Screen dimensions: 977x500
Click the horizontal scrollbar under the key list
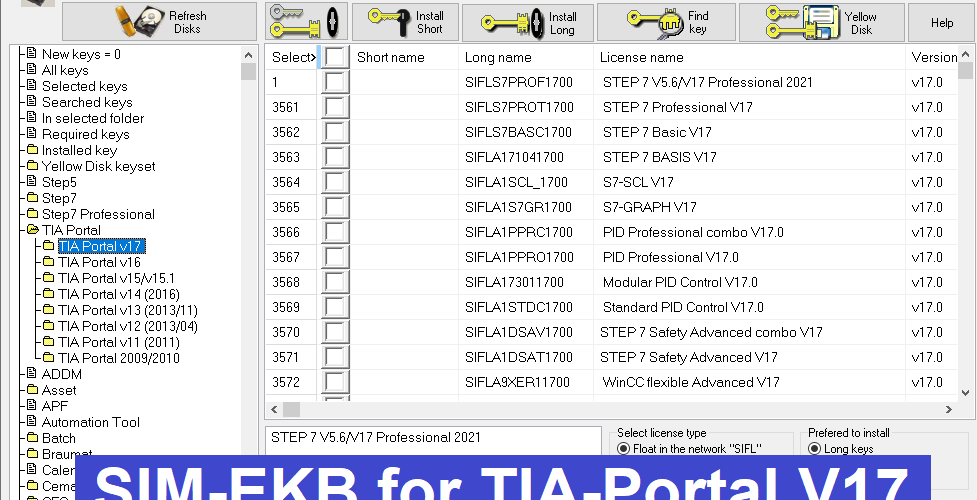coord(620,409)
